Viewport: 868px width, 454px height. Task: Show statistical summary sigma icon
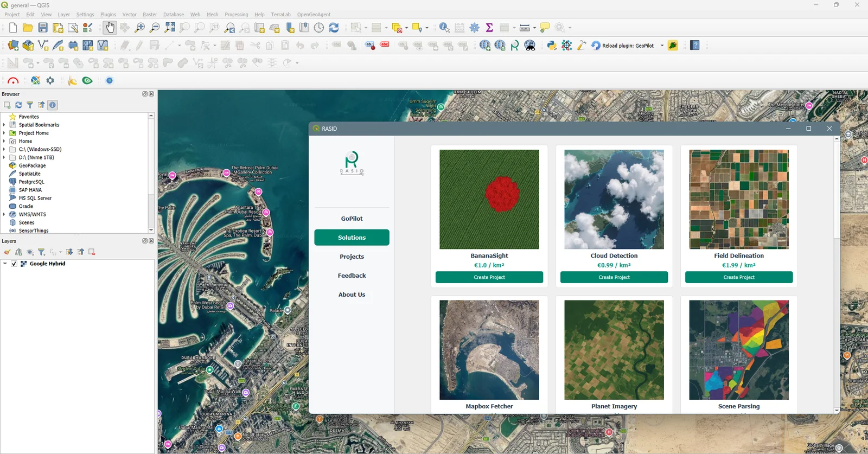coord(489,28)
